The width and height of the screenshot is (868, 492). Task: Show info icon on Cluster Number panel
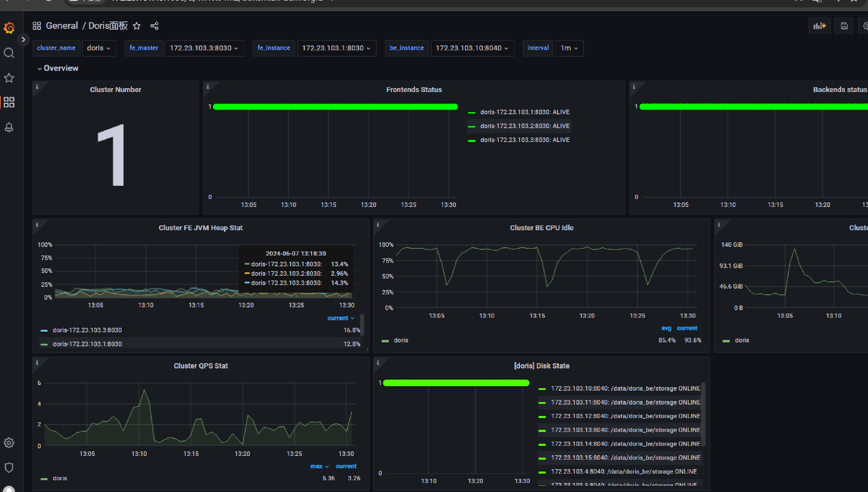point(37,87)
